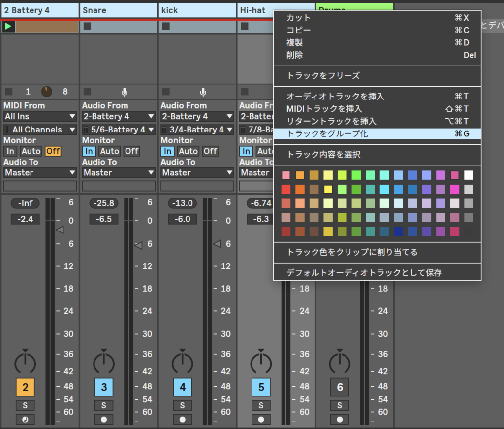Adjust the pan knob on kick track
The height and width of the screenshot is (429, 504).
[x=183, y=363]
